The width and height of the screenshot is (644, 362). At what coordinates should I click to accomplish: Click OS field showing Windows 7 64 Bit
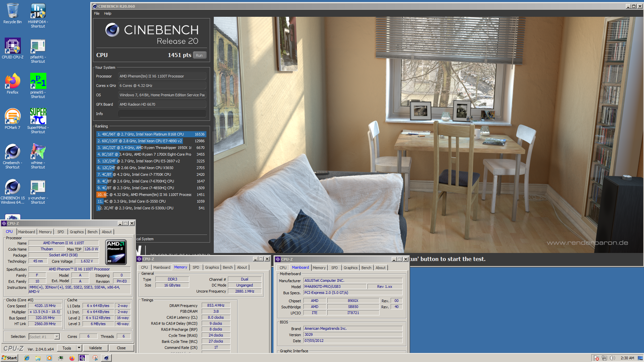(162, 95)
